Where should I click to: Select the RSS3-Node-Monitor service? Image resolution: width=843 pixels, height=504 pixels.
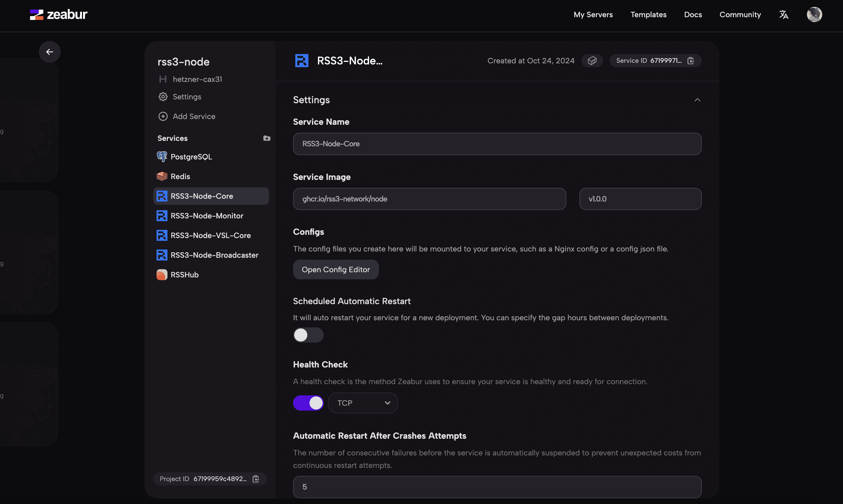click(211, 216)
